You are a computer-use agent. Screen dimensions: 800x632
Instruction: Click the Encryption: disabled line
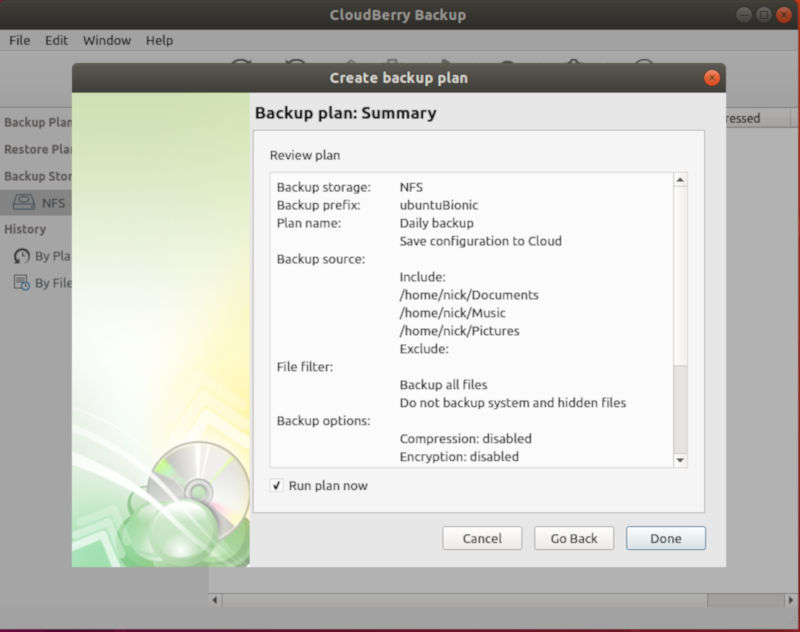point(459,457)
